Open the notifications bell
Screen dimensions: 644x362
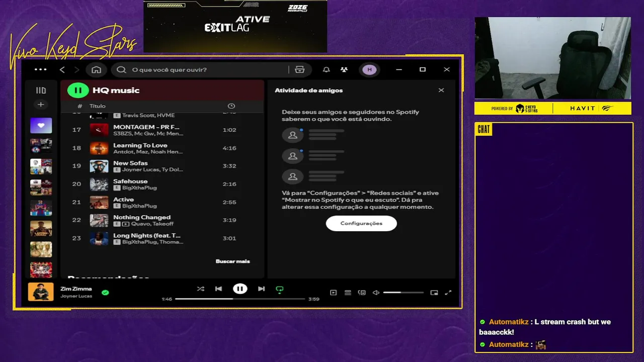[326, 69]
